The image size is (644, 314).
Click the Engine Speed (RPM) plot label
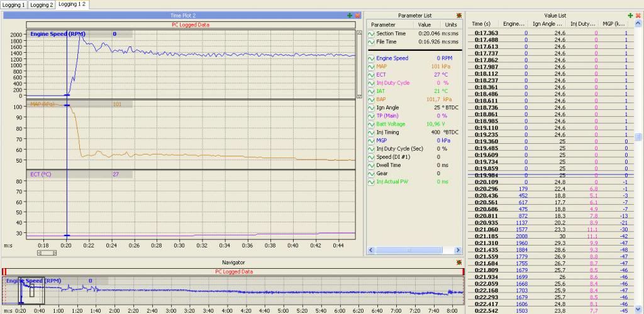click(x=57, y=34)
